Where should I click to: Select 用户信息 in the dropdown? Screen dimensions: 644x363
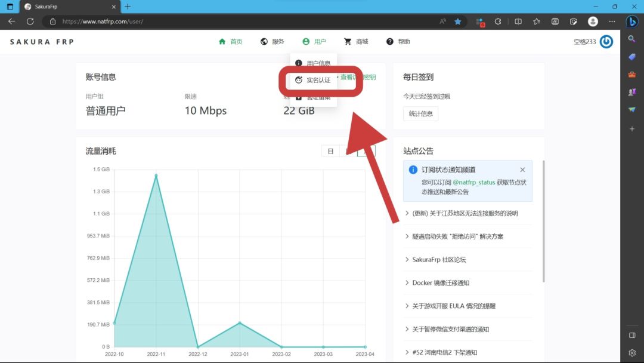tap(314, 63)
